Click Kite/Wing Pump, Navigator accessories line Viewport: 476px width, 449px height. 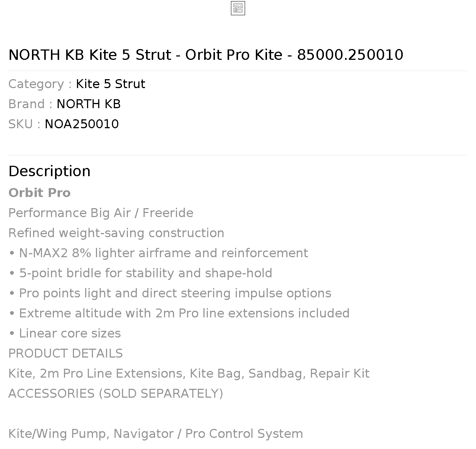click(156, 433)
